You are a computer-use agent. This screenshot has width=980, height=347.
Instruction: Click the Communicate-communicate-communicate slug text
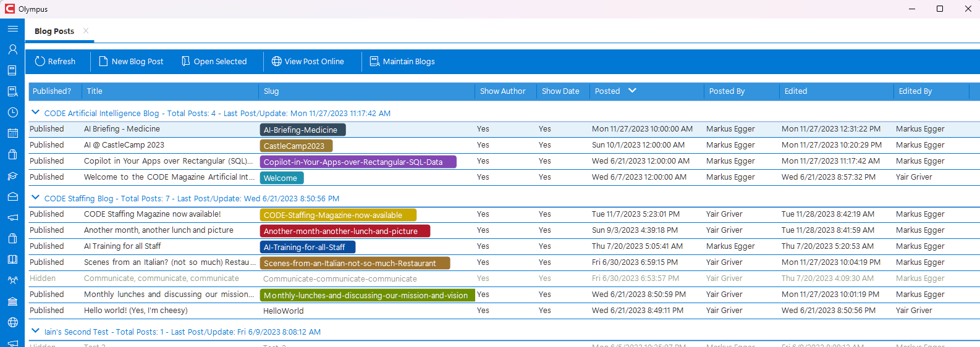pos(340,278)
